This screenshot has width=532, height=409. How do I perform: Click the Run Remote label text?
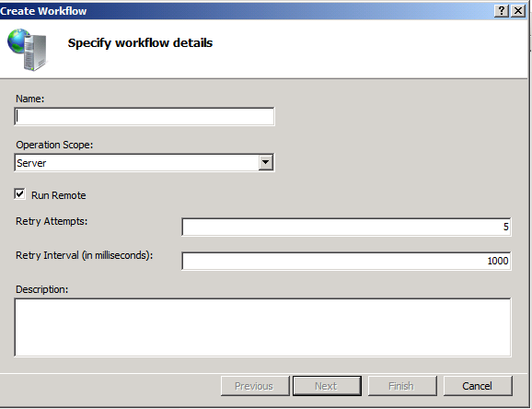(x=58, y=195)
